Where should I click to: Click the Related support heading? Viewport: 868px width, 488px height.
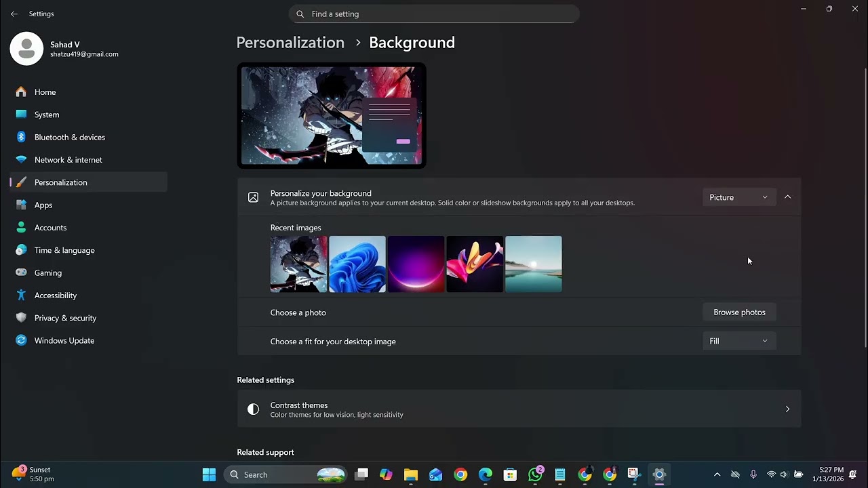click(265, 452)
